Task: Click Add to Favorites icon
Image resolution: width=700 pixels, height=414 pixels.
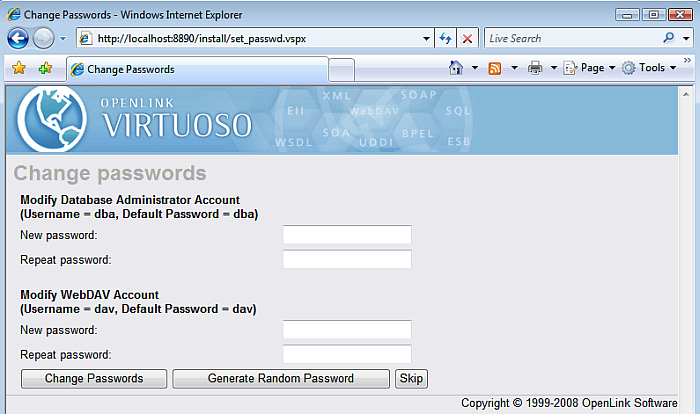Action: tap(44, 68)
